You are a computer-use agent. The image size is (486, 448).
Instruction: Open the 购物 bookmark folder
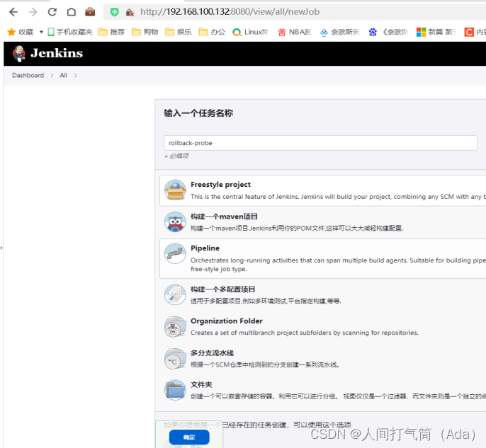145,32
